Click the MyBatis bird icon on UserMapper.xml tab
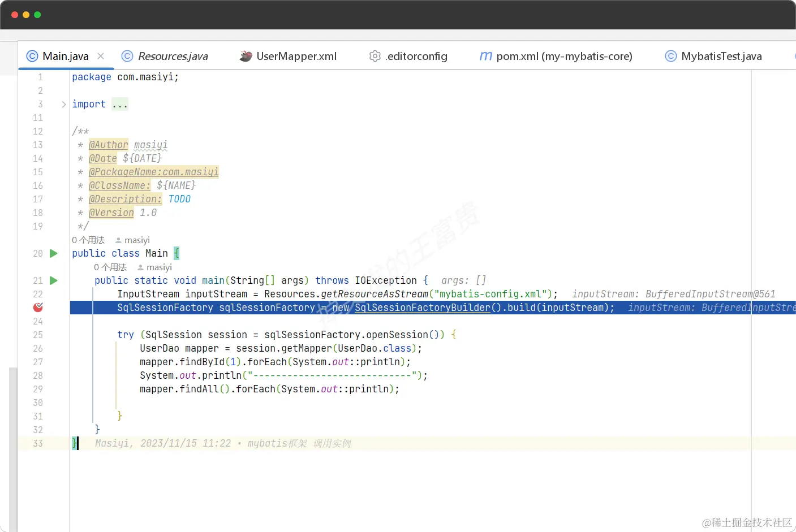This screenshot has width=796, height=532. pos(246,56)
